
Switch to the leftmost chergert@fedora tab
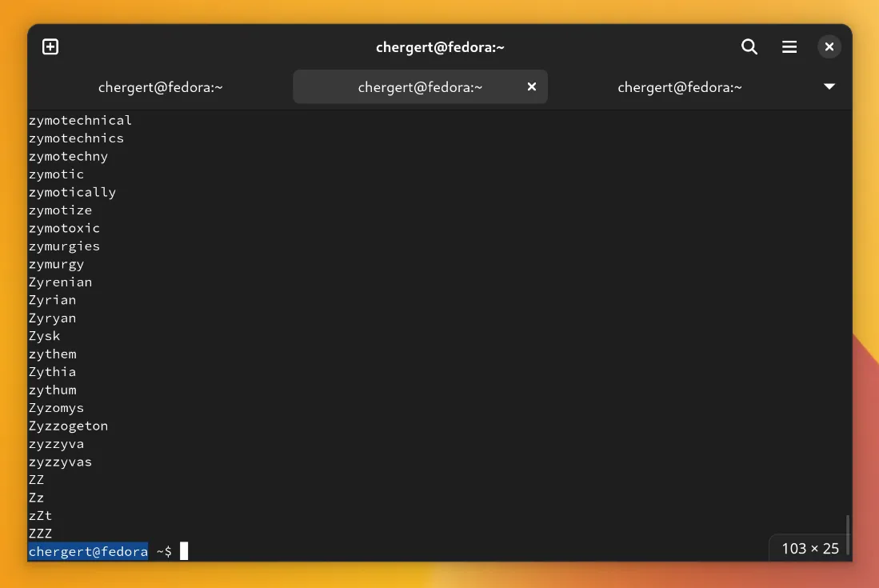[160, 87]
